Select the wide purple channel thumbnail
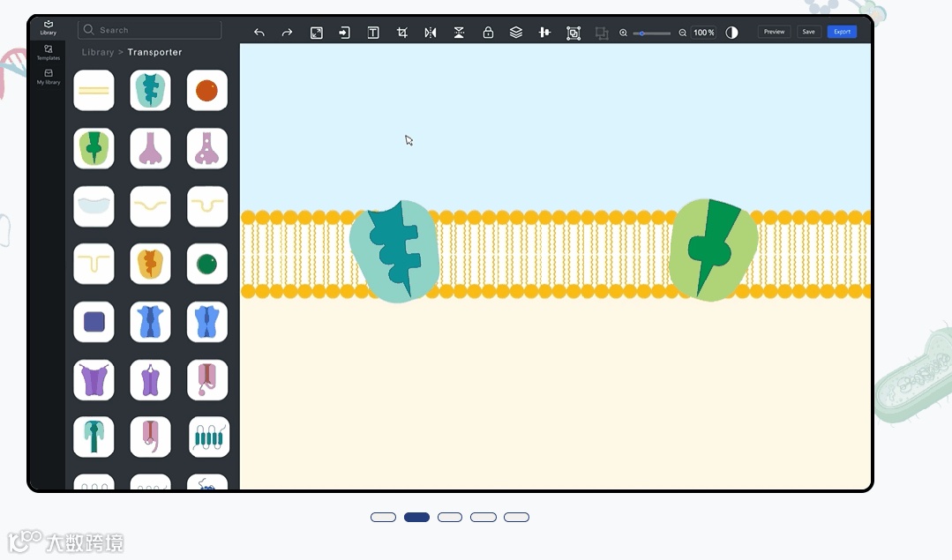The width and height of the screenshot is (952, 560). 94,380
